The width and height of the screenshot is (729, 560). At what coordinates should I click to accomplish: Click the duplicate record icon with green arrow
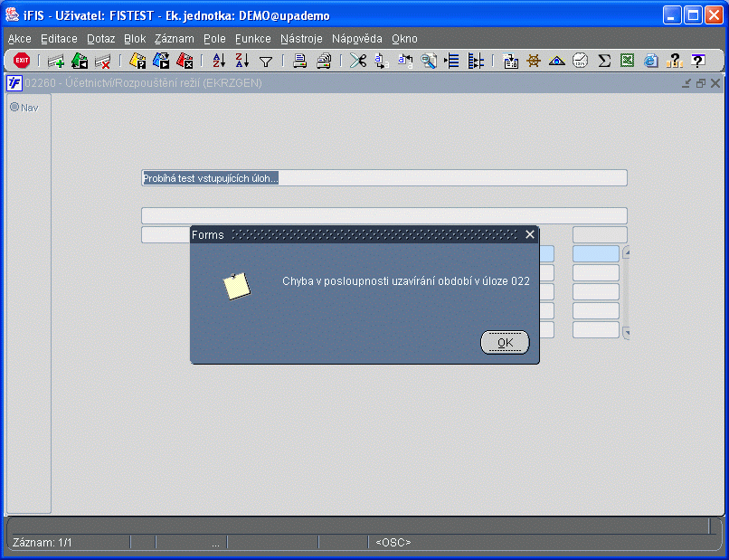80,61
